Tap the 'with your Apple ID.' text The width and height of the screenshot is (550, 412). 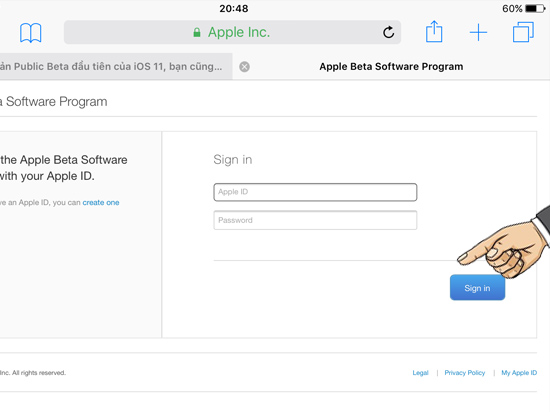coord(47,176)
